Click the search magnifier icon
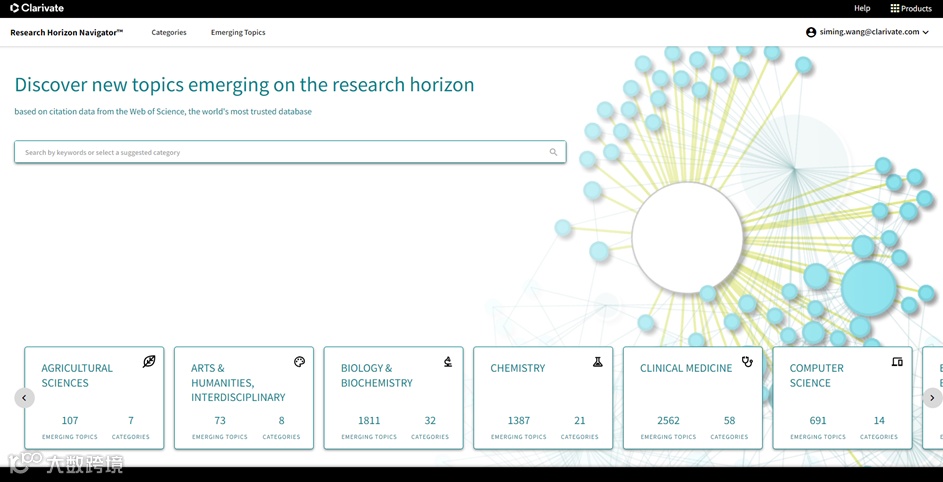 (553, 152)
